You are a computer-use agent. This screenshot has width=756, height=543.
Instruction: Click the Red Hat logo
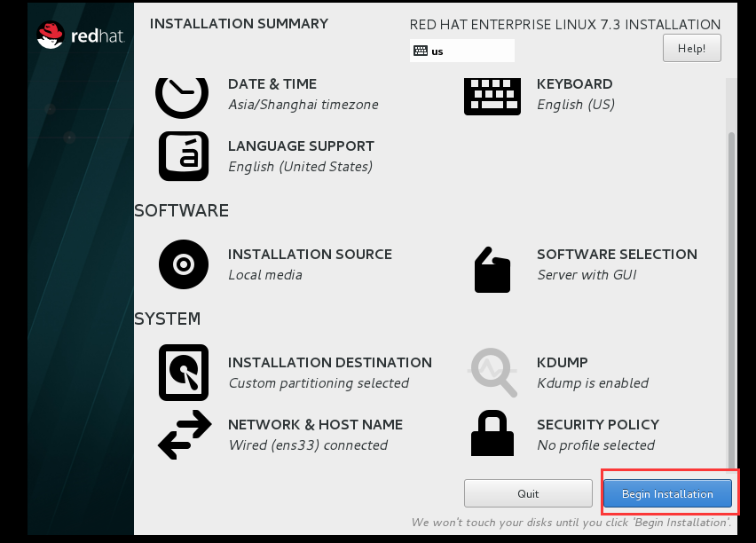(x=81, y=35)
